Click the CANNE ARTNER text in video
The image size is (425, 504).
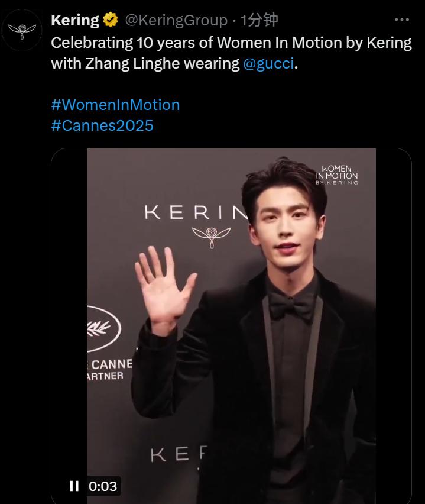click(x=109, y=370)
